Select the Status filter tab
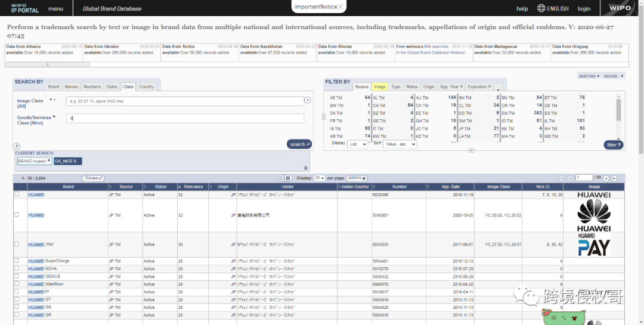This screenshot has width=644, height=325. (x=411, y=86)
